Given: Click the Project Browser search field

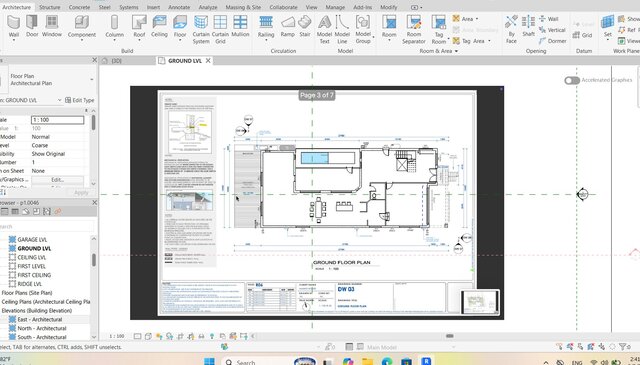Looking at the screenshot, I should tap(46, 226).
